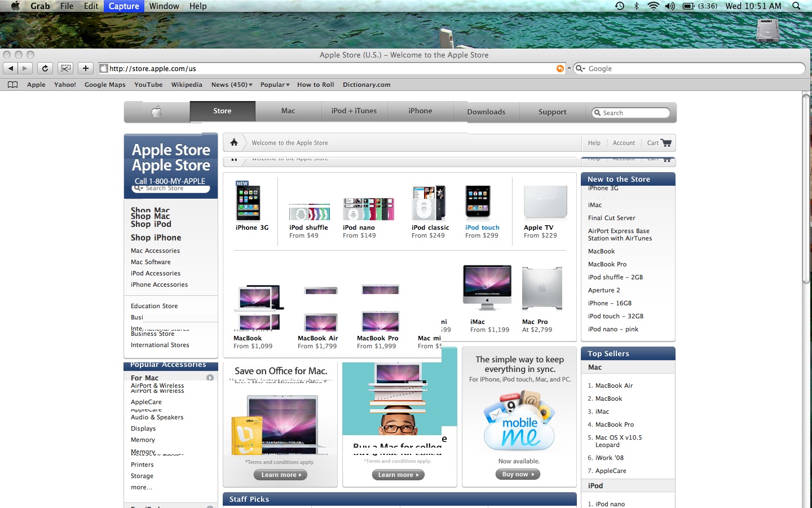
Task: Open International Stores link
Action: 160,345
